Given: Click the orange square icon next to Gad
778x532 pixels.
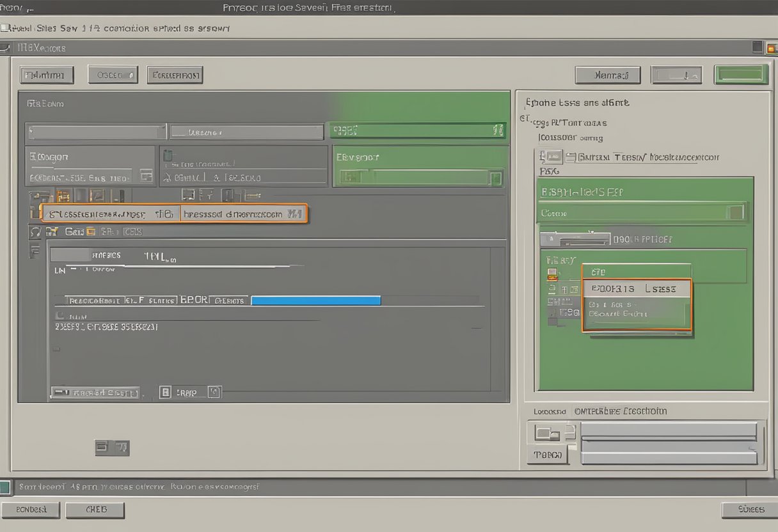Looking at the screenshot, I should [90, 232].
